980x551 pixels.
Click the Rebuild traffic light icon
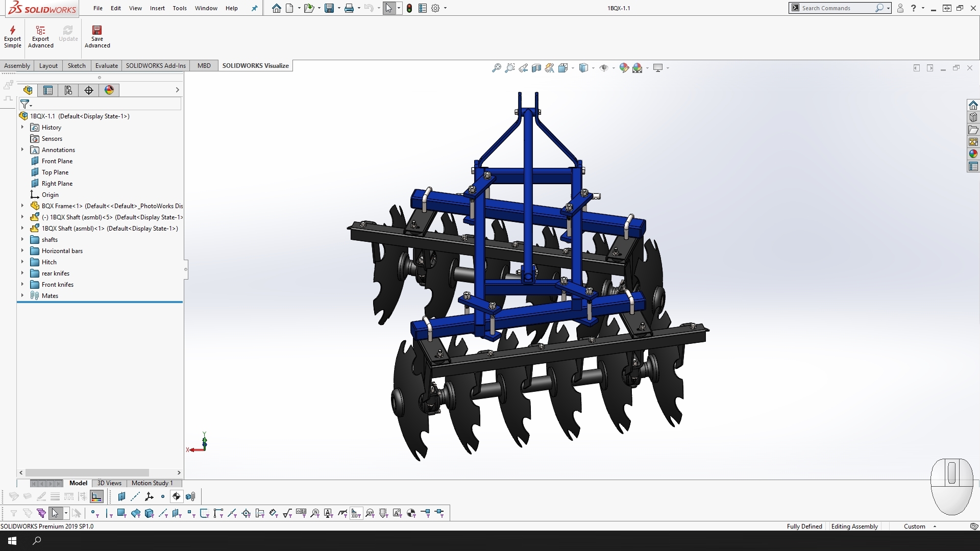coord(409,8)
